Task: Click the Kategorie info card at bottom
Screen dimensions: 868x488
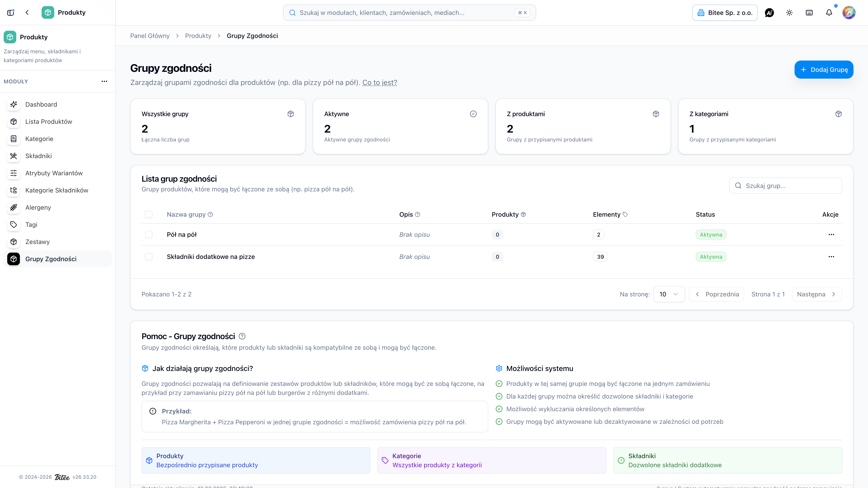Action: point(492,460)
